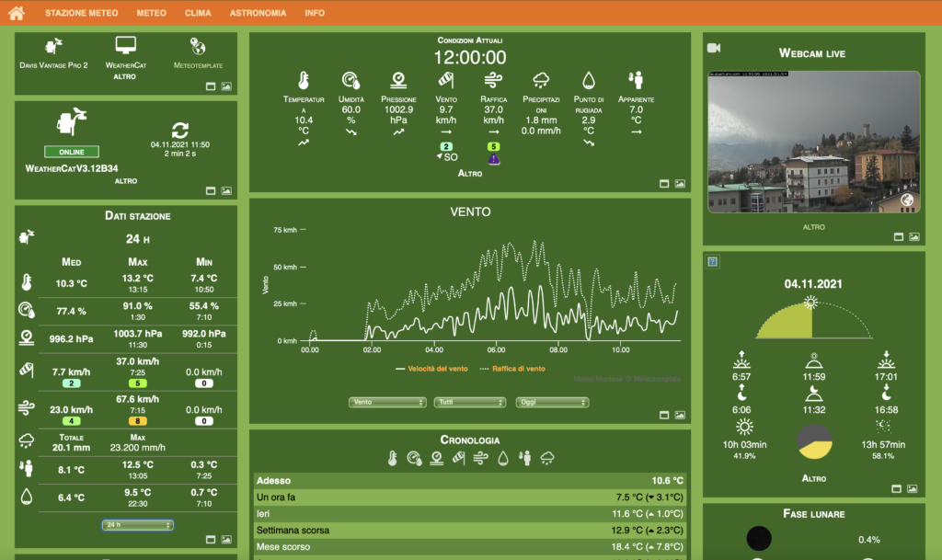Open the Astronomia menu

(x=258, y=14)
